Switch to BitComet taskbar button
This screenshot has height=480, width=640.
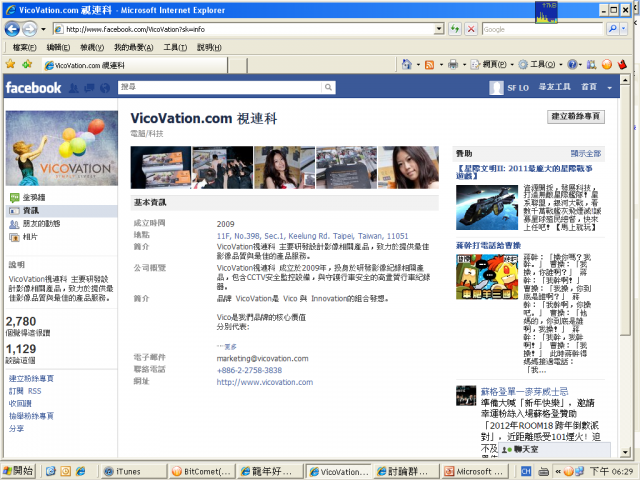click(x=202, y=471)
